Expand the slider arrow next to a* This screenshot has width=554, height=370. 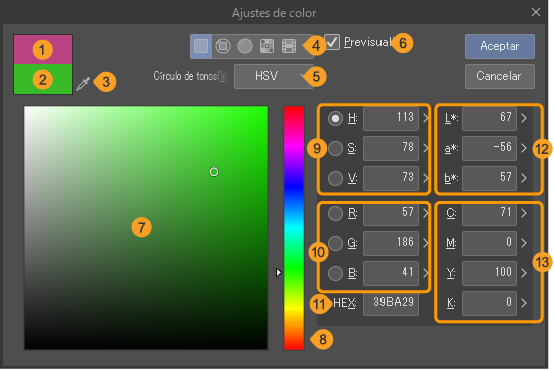(524, 148)
